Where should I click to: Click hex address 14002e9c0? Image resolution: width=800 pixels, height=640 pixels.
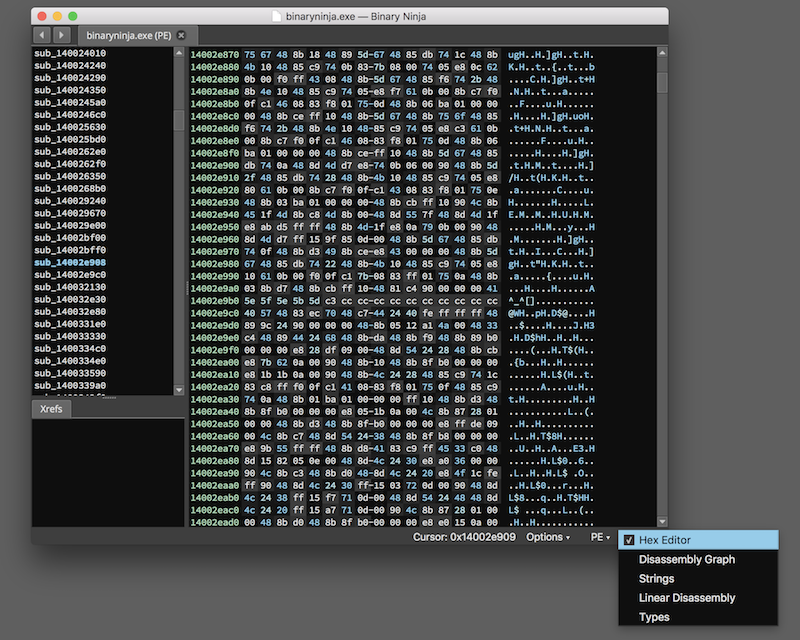[x=215, y=313]
